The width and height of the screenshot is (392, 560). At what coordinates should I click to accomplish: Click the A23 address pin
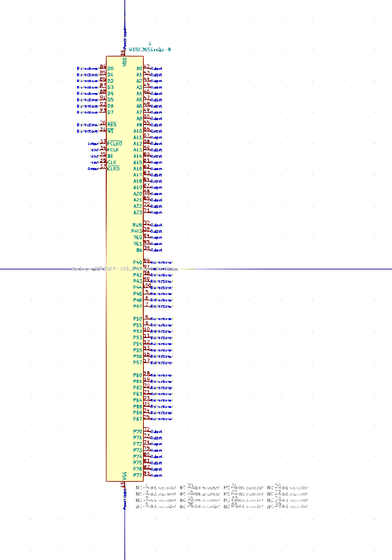pyautogui.click(x=146, y=212)
